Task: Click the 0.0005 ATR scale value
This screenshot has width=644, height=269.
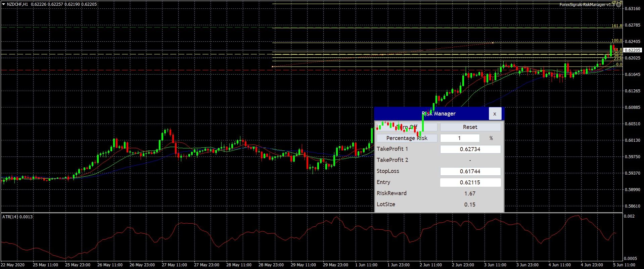Action: pyautogui.click(x=630, y=259)
